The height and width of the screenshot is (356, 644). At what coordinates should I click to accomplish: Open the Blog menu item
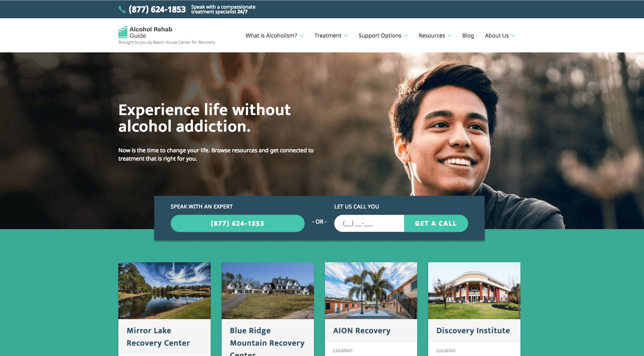point(468,35)
